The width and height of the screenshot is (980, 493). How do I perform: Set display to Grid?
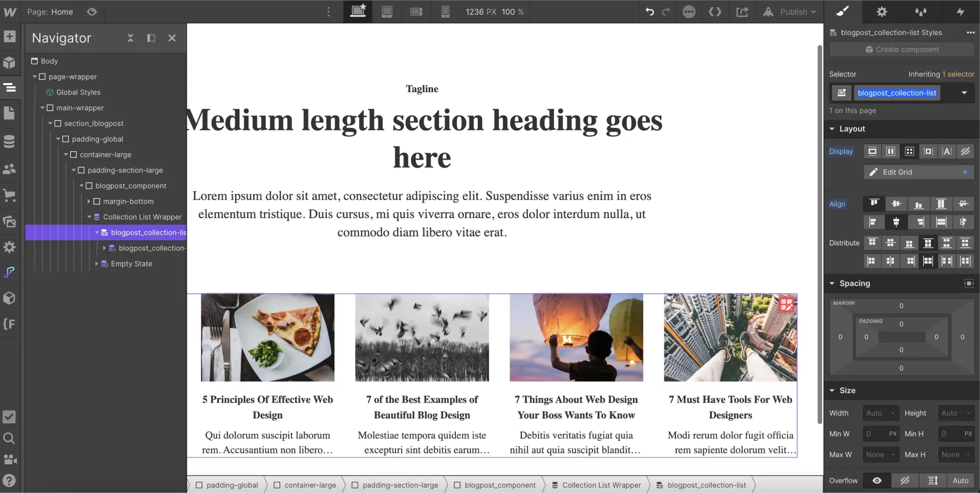(909, 152)
